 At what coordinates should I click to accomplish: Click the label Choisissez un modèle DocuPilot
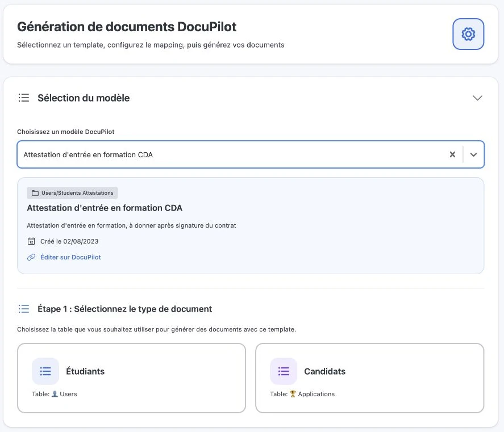point(65,132)
